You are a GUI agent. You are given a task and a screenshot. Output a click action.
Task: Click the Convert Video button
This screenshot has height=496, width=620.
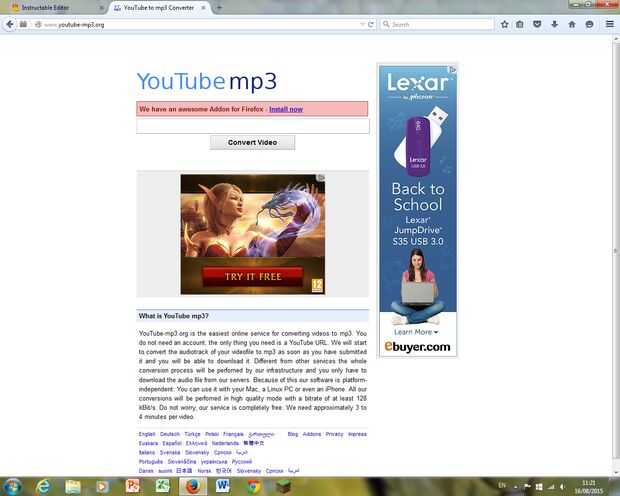[x=252, y=142]
